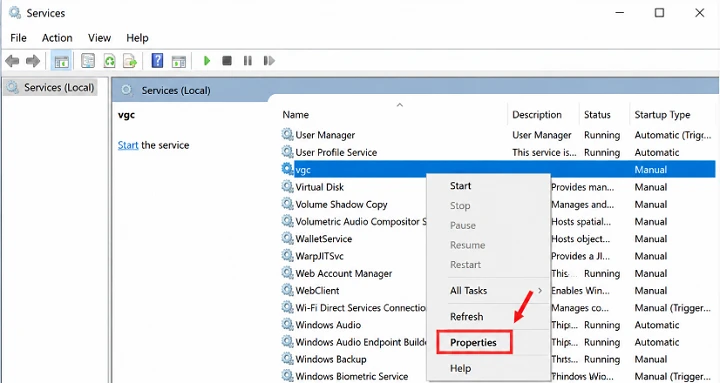Image resolution: width=720 pixels, height=383 pixels.
Task: Click the blue Help question mark icon
Action: [157, 61]
